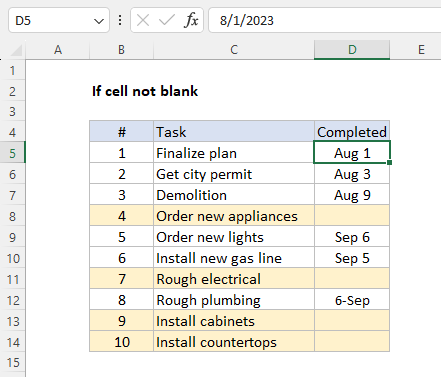The height and width of the screenshot is (377, 441).
Task: Select row 13 header
Action: tap(13, 321)
